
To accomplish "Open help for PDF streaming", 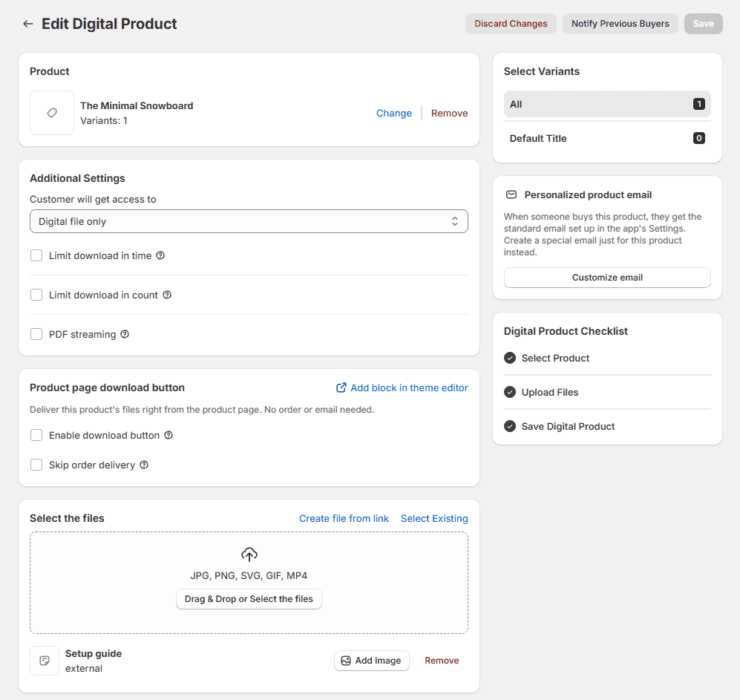I will click(x=125, y=334).
